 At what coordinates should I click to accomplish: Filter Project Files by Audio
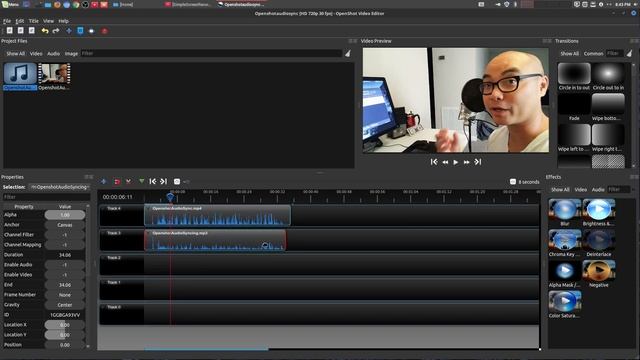pyautogui.click(x=53, y=53)
